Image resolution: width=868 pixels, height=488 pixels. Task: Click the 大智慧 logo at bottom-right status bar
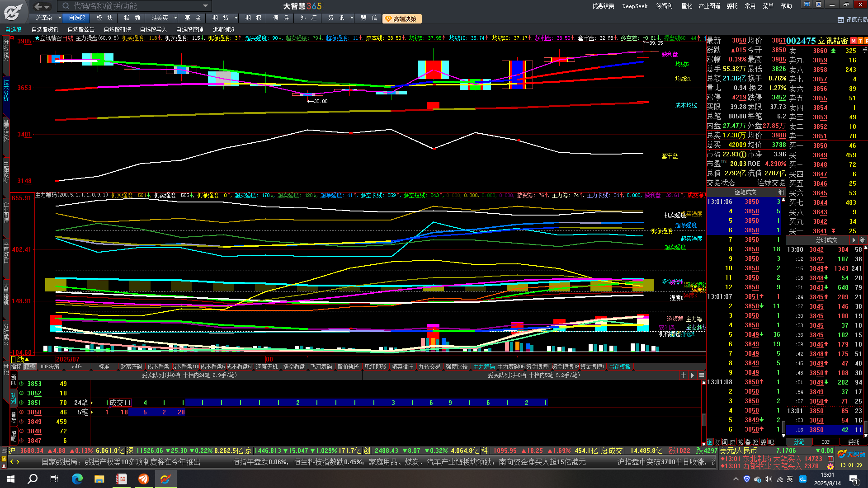pos(852,454)
